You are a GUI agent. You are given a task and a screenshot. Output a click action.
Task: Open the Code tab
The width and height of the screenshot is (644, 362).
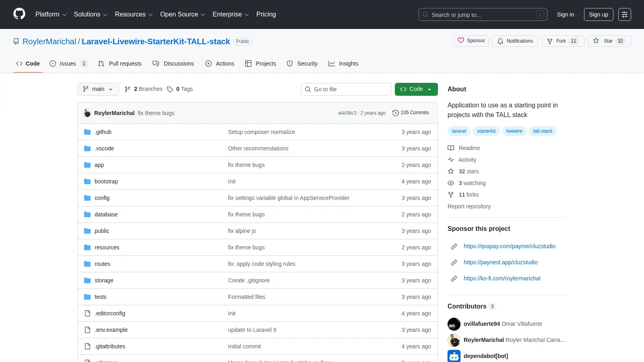(28, 64)
